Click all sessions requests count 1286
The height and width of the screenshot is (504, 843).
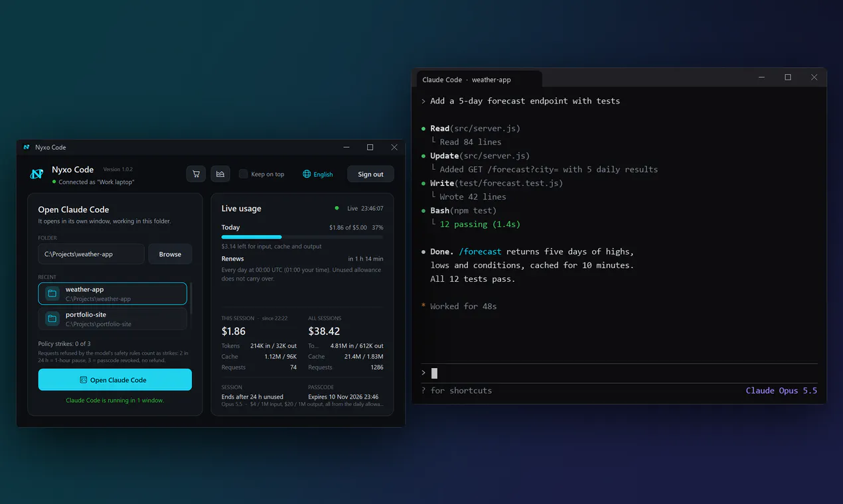tap(376, 367)
